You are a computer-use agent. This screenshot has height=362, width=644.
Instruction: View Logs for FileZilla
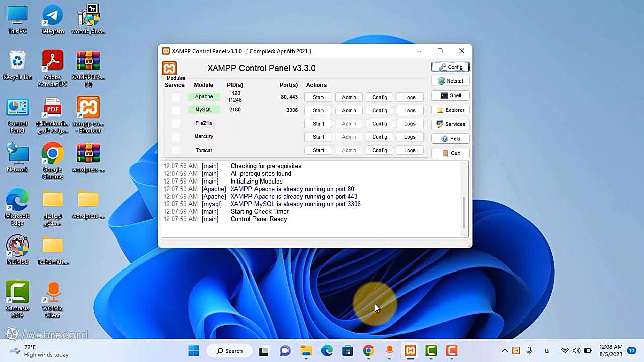[x=410, y=124]
